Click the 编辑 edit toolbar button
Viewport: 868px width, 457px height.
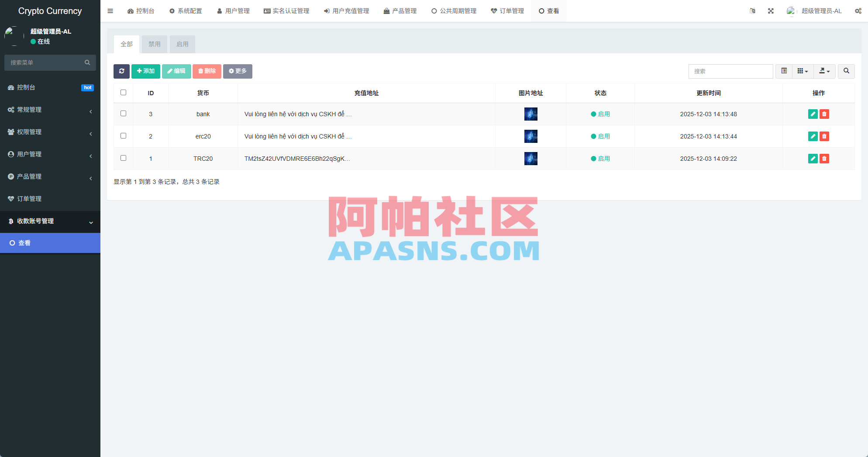click(176, 71)
